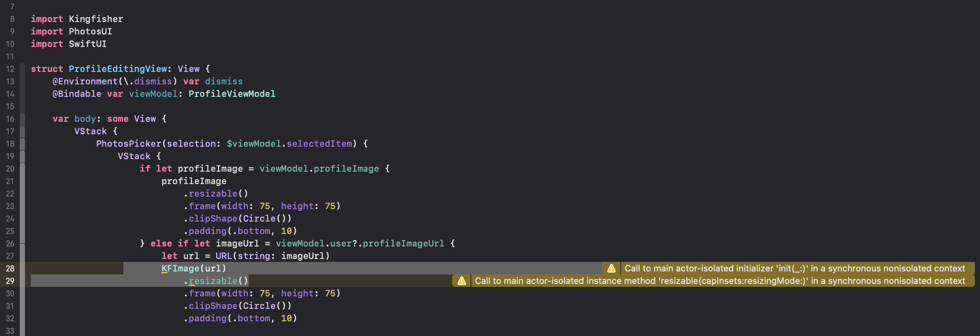Click the "selectedItem" property
Image resolution: width=980 pixels, height=336 pixels.
tap(319, 144)
